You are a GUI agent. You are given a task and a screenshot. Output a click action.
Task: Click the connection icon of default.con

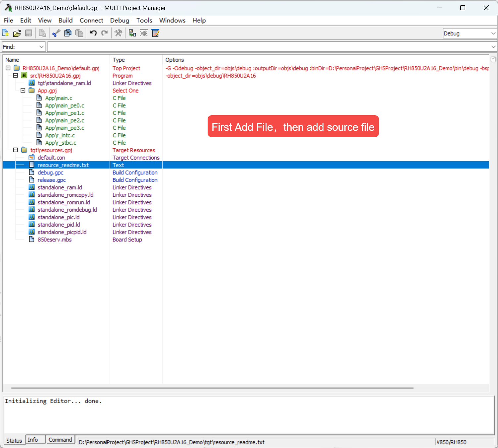pyautogui.click(x=32, y=157)
